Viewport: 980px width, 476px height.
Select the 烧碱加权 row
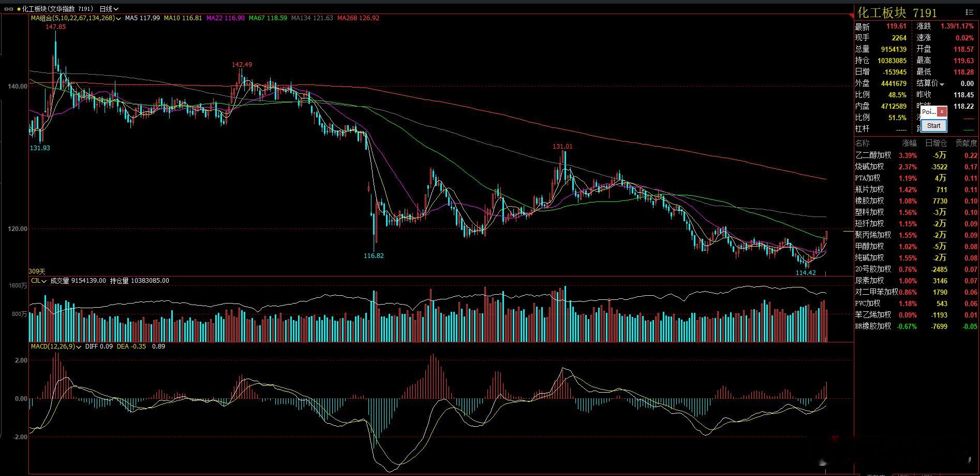coord(916,167)
